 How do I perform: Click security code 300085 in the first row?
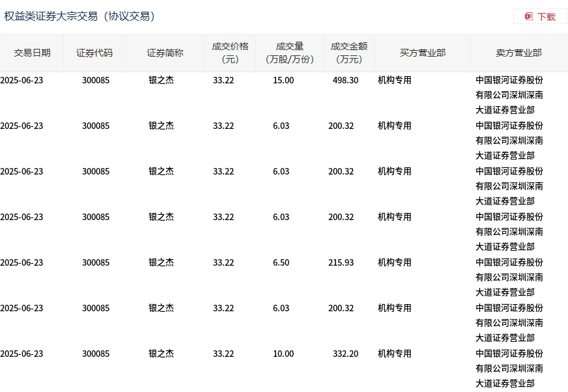point(96,80)
